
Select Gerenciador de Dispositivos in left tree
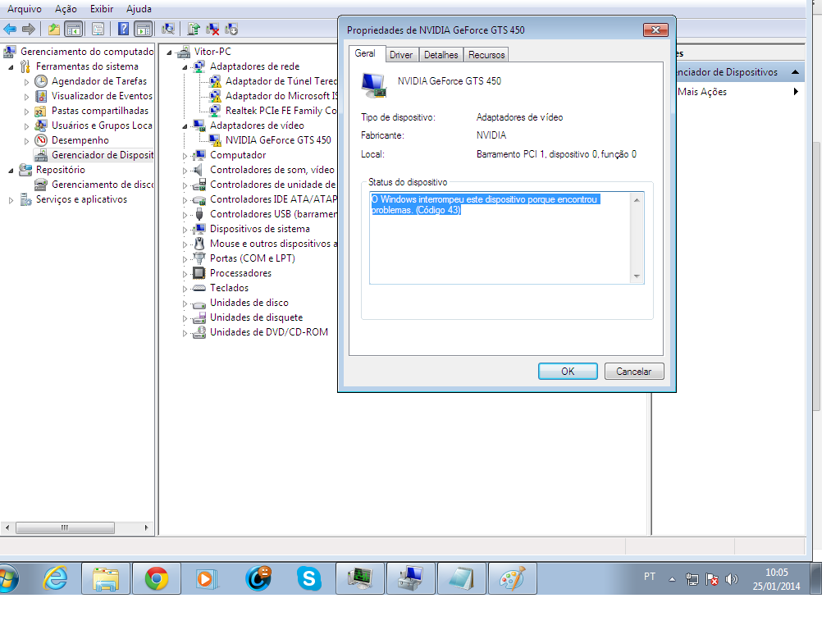coord(103,155)
